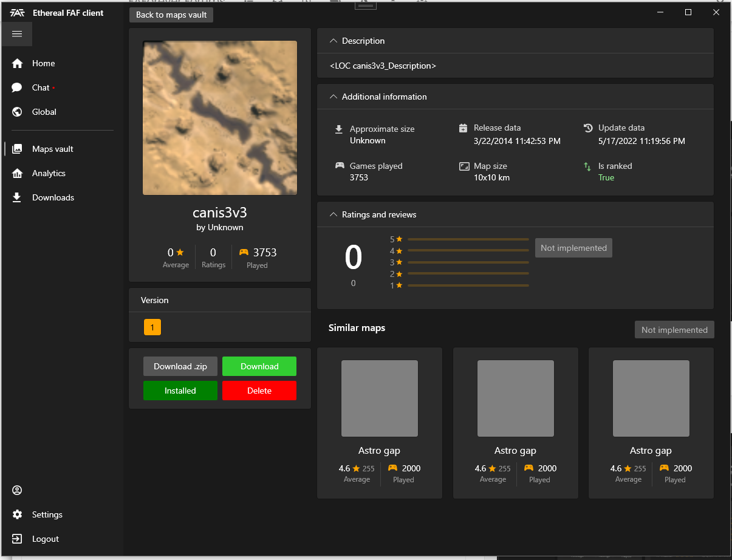732x560 pixels.
Task: Click Not implemented button in Ratings section
Action: coord(573,248)
